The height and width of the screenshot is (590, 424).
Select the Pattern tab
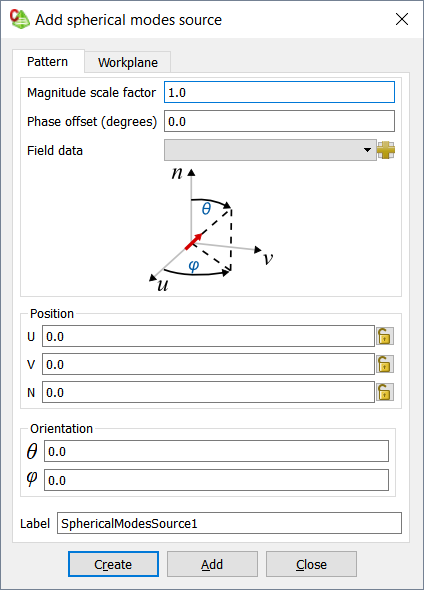coord(48,61)
